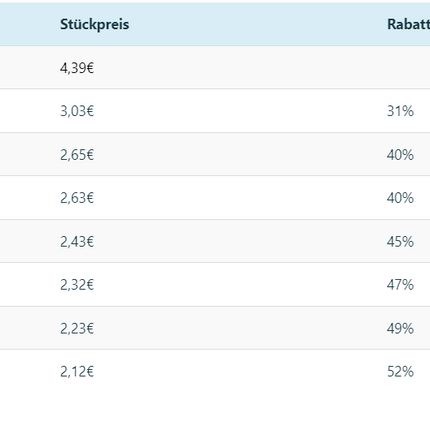
Task: Click the 40% discount beside 2,65€
Action: 400,155
